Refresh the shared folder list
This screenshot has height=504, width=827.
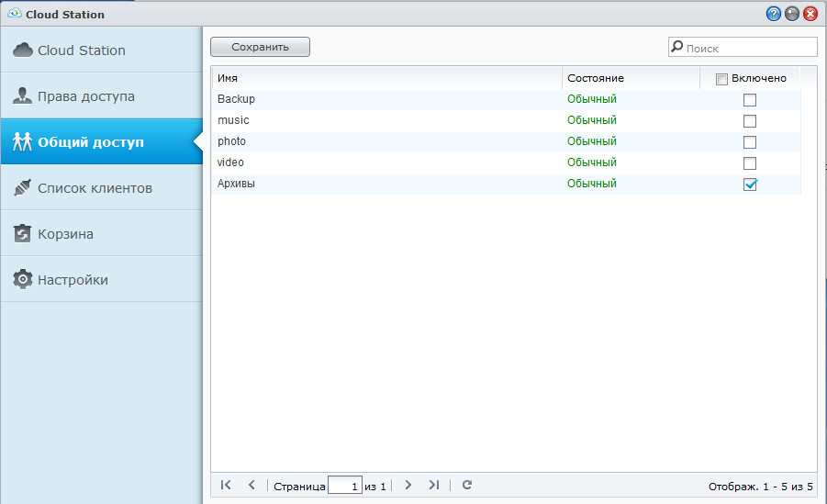click(x=467, y=485)
